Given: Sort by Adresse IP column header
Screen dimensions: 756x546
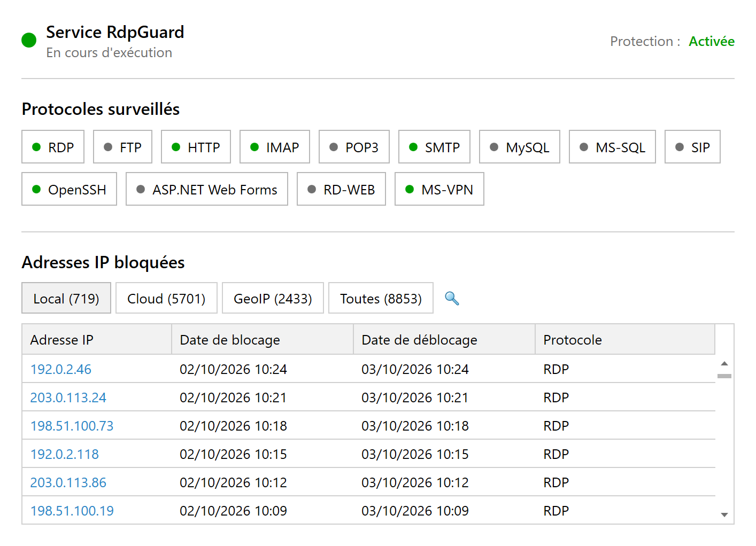Looking at the screenshot, I should click(97, 339).
